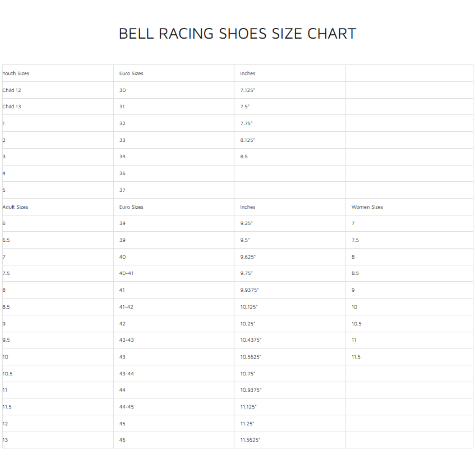Select Euro size 46 cell
Viewport: 476px width, 476px height.
point(122,440)
